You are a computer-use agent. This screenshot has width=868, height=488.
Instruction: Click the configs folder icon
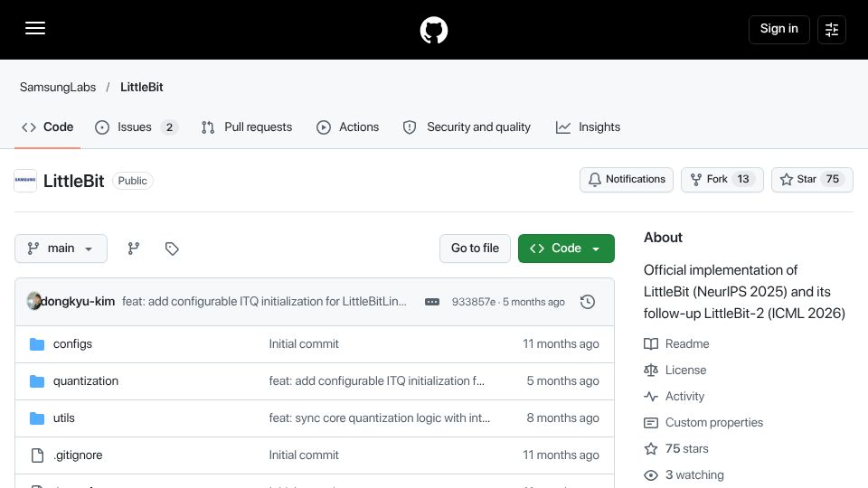tap(37, 344)
